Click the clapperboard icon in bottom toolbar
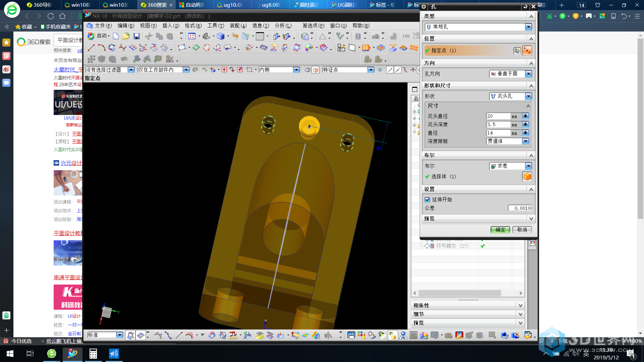644x362 pixels. tap(351, 335)
